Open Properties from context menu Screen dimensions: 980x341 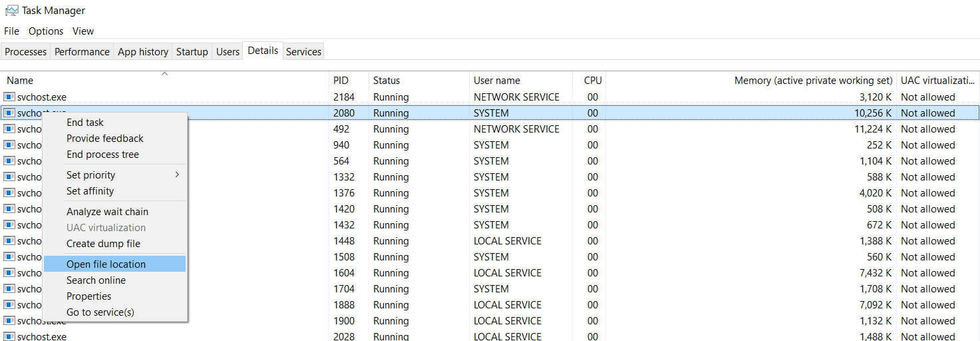tap(114, 296)
